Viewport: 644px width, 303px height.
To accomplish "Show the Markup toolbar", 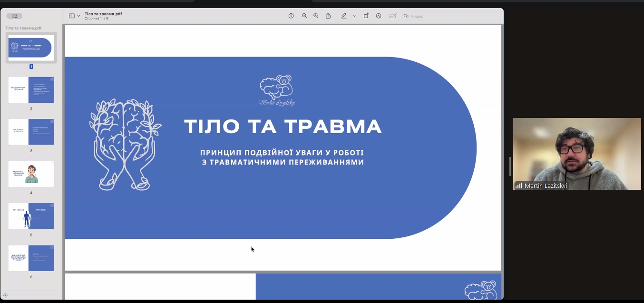I will click(379, 16).
